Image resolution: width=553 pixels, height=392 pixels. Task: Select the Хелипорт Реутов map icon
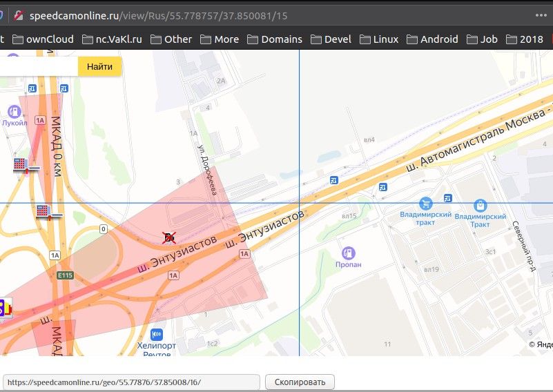[157, 334]
